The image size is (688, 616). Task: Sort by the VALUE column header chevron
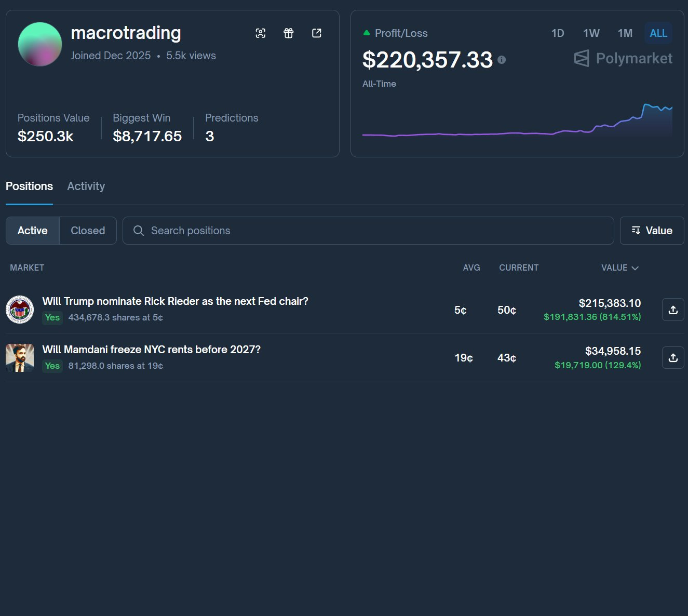(635, 268)
